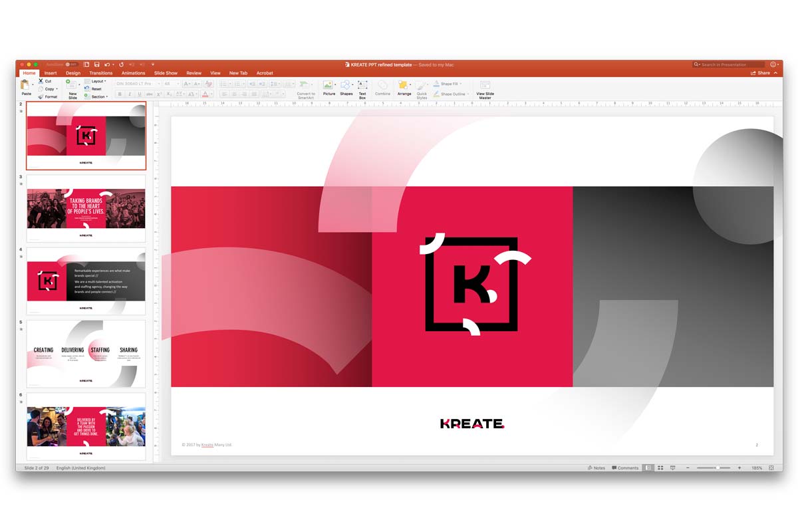Start slide show from status bar icon
Screen dimensions: 798x532
click(x=673, y=467)
